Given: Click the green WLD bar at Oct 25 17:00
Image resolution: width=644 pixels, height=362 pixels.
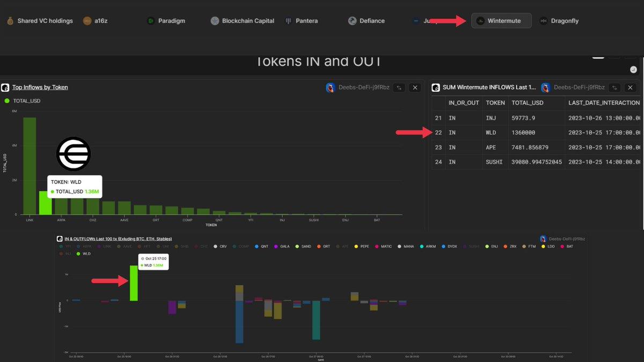Looking at the screenshot, I should pyautogui.click(x=134, y=283).
